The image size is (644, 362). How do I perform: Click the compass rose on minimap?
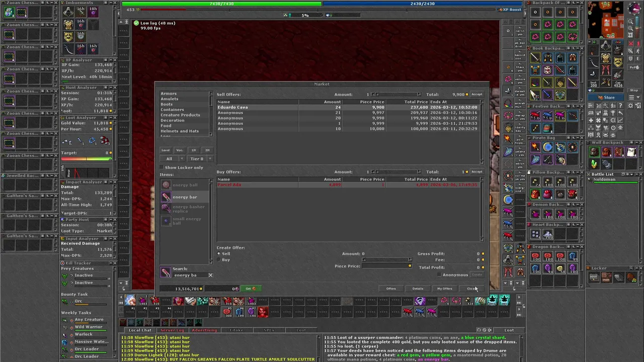634,9
